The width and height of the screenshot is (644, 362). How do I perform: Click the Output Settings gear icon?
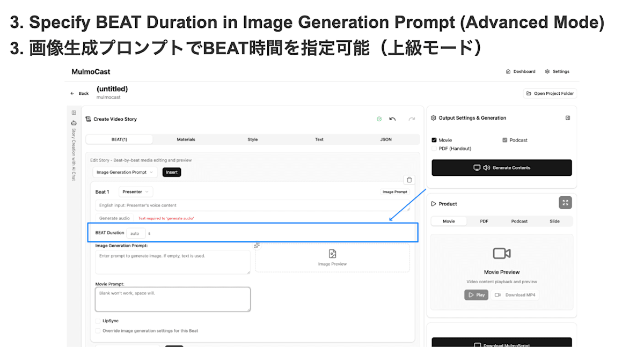(434, 118)
